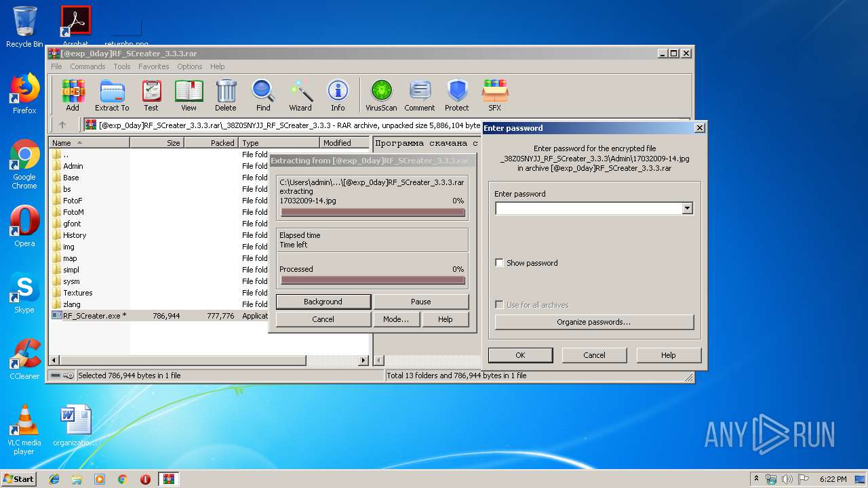Open the organization Word document icon
This screenshot has height=488, width=868.
click(75, 426)
